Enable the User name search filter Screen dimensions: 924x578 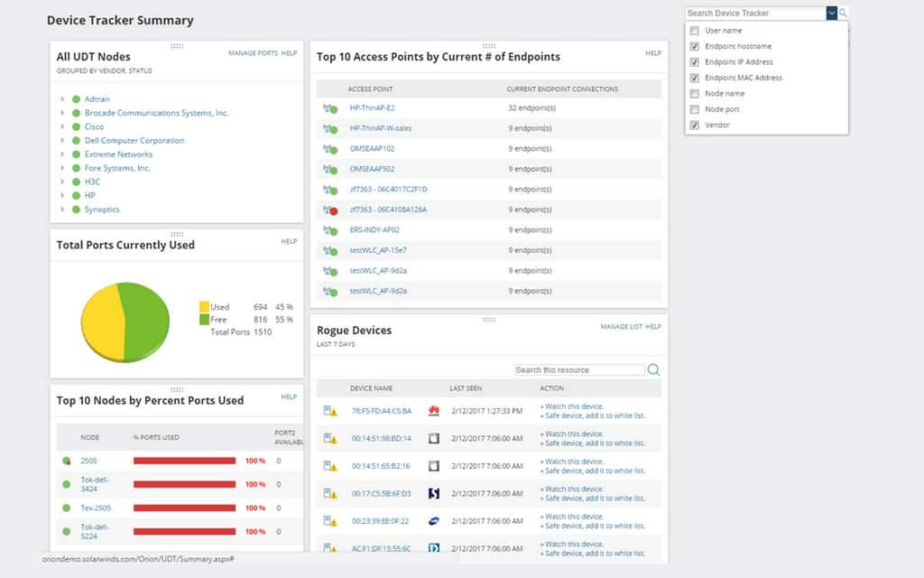[x=693, y=30]
